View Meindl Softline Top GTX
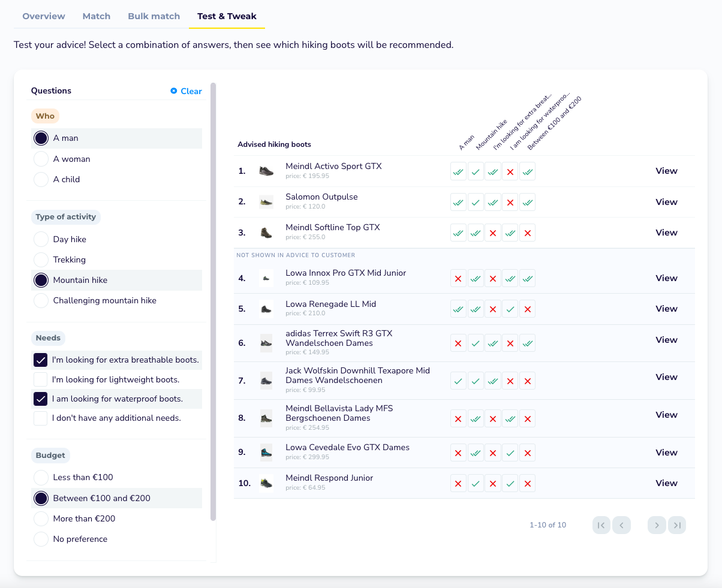The height and width of the screenshot is (588, 722). pyautogui.click(x=666, y=233)
